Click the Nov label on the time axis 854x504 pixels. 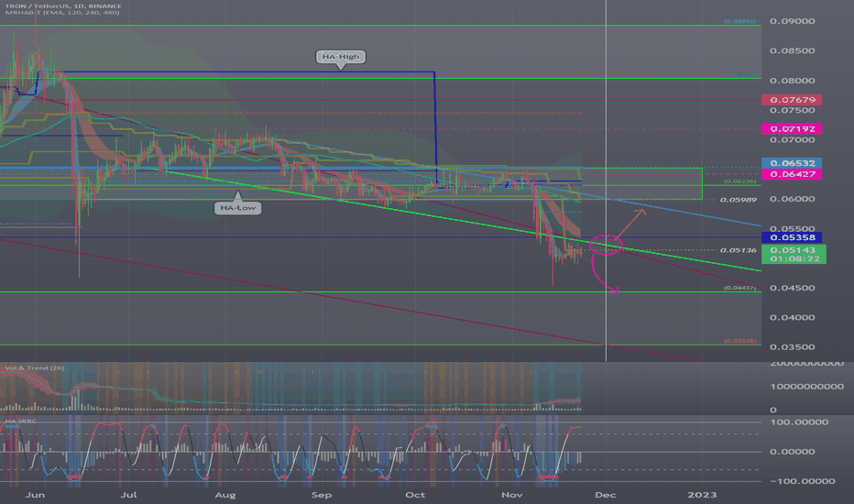(511, 495)
